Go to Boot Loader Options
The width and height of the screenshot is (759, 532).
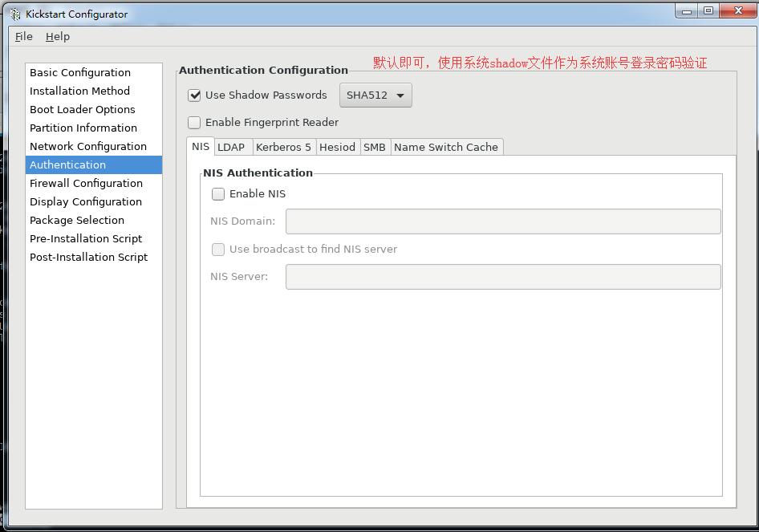pos(94,109)
